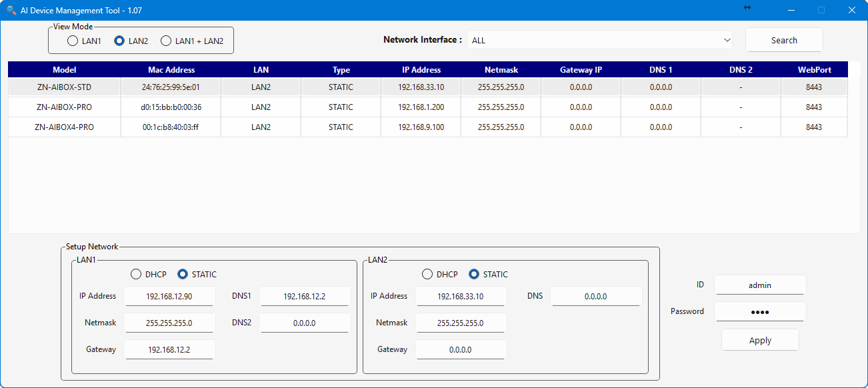868x388 pixels.
Task: Open the Network Interface dropdown
Action: click(599, 40)
